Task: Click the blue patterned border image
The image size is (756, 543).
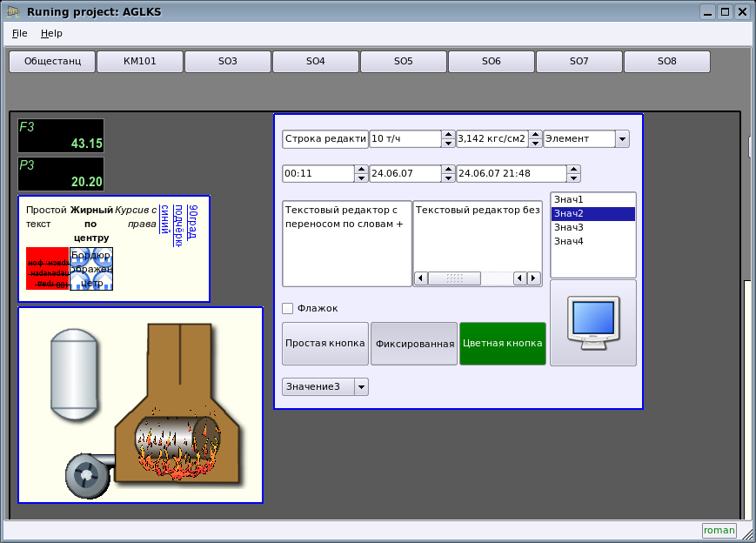Action: 91,269
